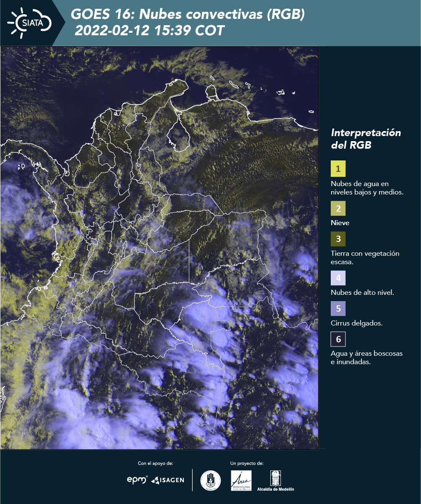Select legend swatch 2 for Nieve
421x504 pixels.
[338, 208]
